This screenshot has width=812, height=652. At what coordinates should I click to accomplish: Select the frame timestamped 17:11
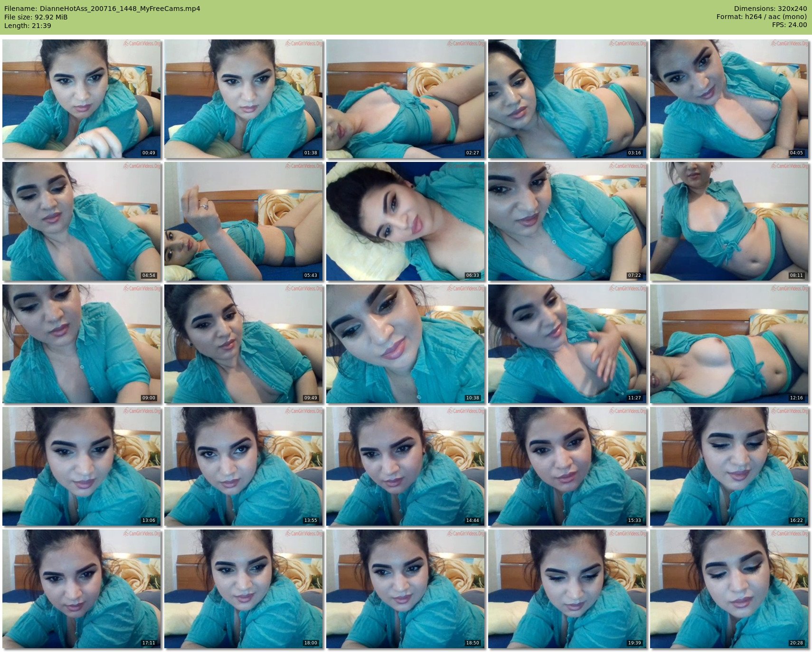tap(82, 589)
